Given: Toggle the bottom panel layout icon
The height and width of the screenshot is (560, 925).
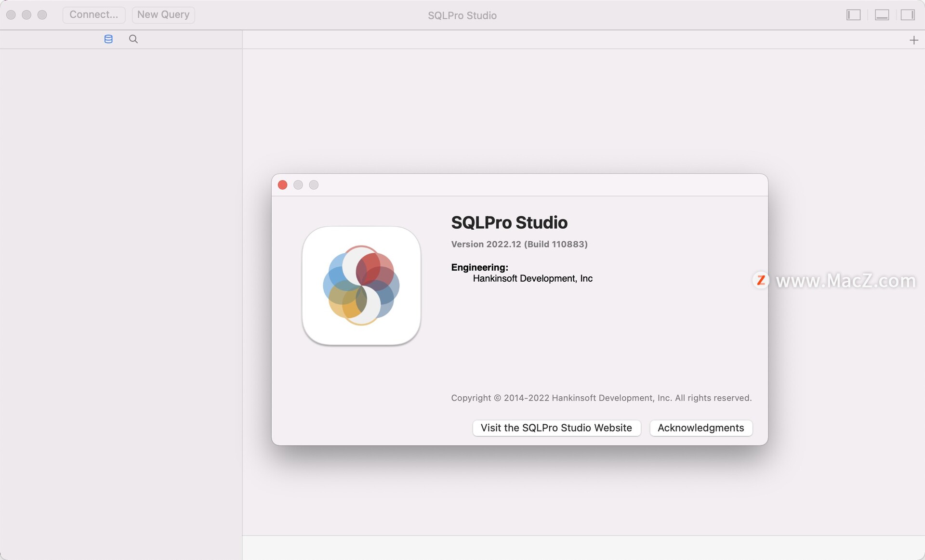Looking at the screenshot, I should pos(882,15).
